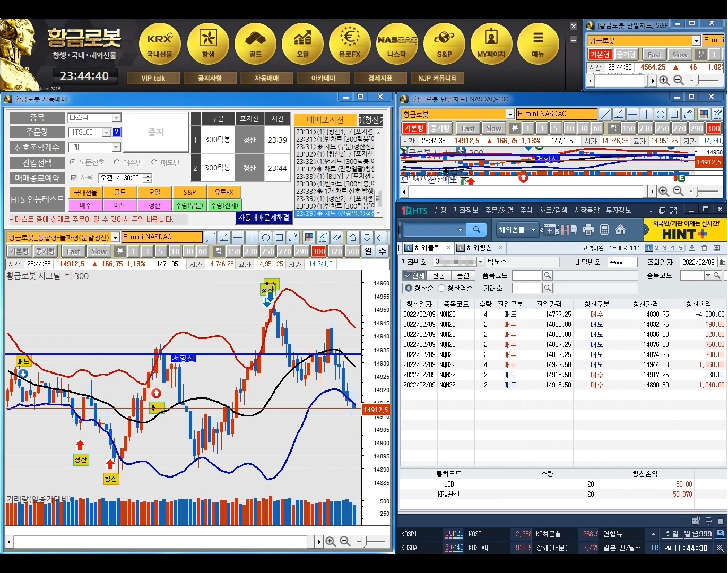Image resolution: width=728 pixels, height=573 pixels.
Task: Select 모든신호 radio option
Action: (73, 162)
